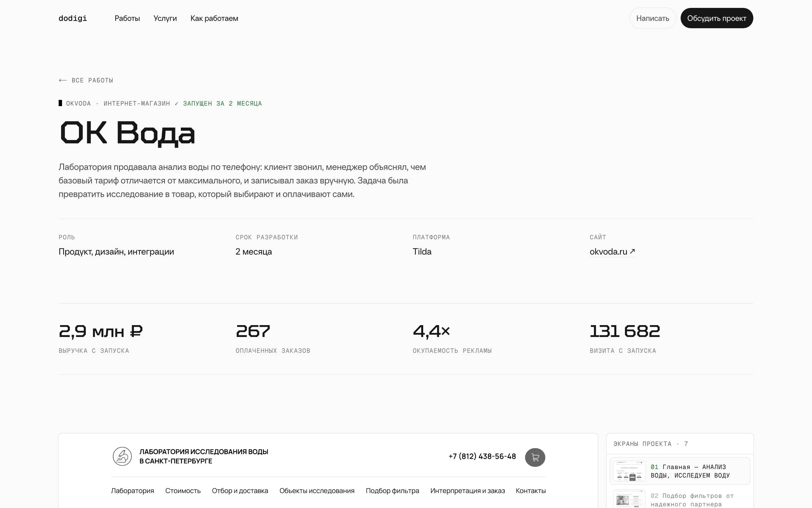Click the Оплаченных заказов label

pyautogui.click(x=273, y=351)
